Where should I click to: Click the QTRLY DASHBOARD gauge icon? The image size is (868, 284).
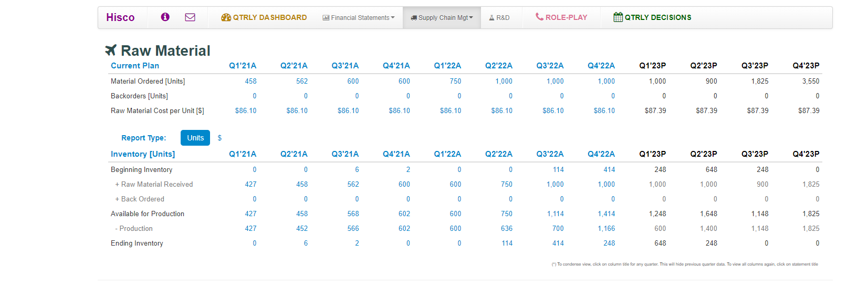(x=226, y=17)
